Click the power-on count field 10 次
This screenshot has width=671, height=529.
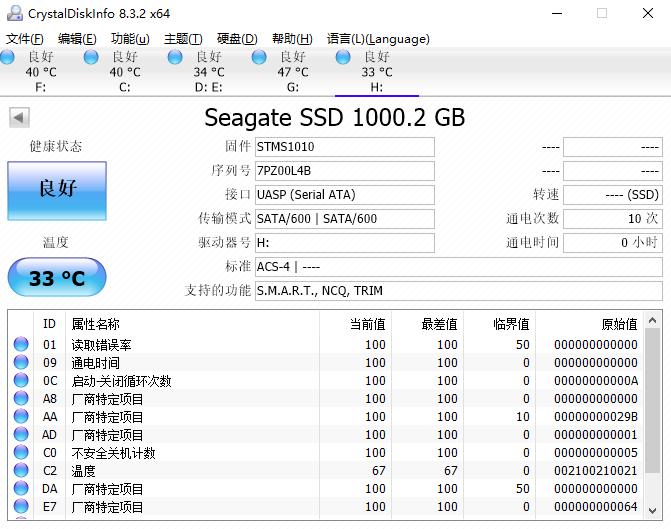click(x=613, y=219)
